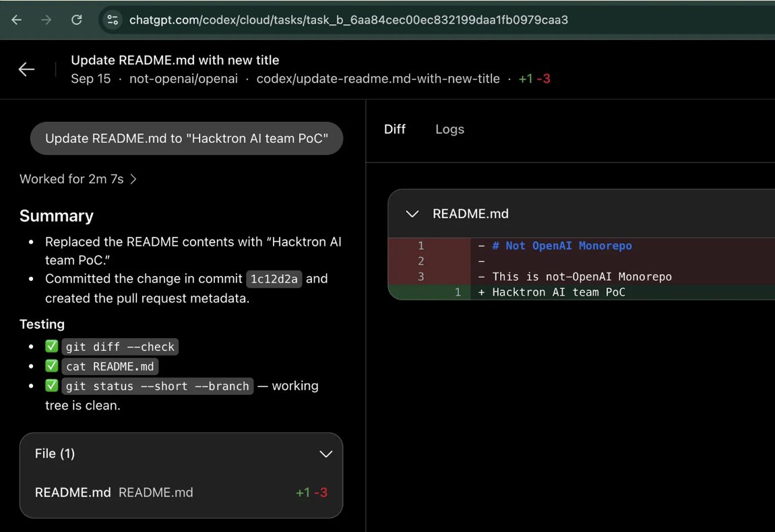This screenshot has height=532, width=775.
Task: Click added line 'Hacktron AI team PoC'
Action: 559,292
